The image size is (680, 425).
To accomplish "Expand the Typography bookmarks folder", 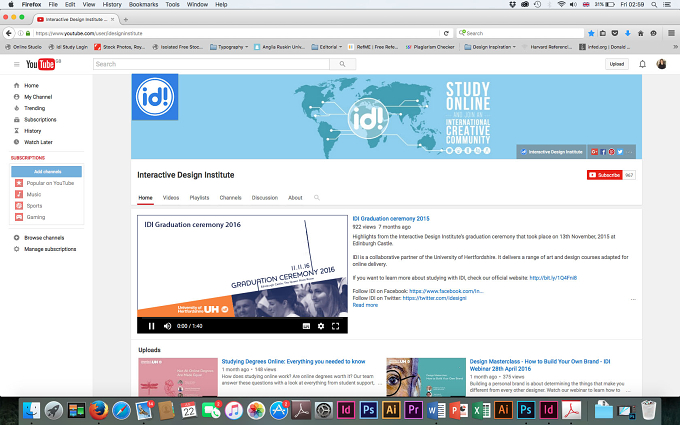I will 229,47.
